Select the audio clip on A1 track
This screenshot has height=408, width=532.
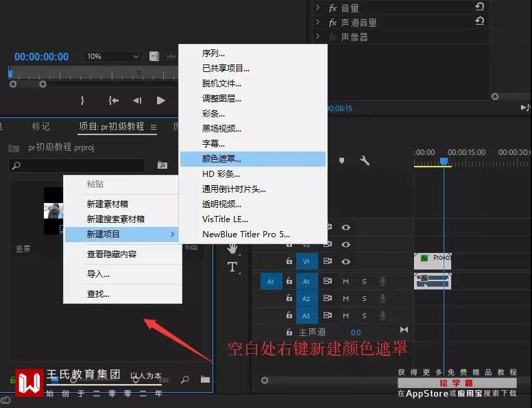coord(433,281)
